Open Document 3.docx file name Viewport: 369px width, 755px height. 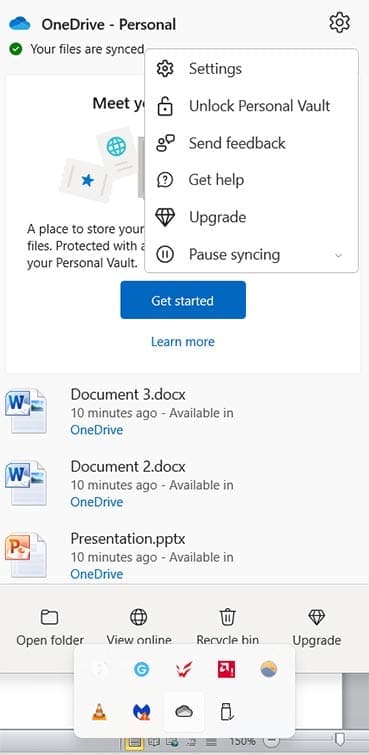tap(128, 394)
